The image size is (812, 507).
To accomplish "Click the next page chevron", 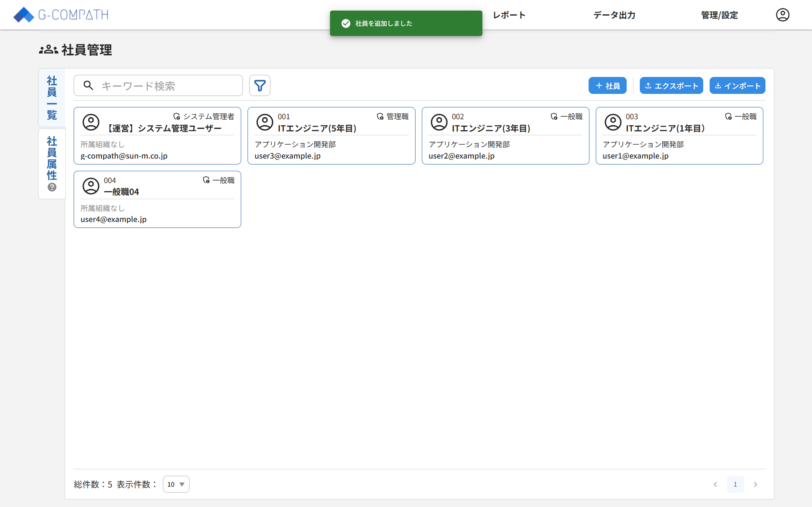I will click(755, 484).
